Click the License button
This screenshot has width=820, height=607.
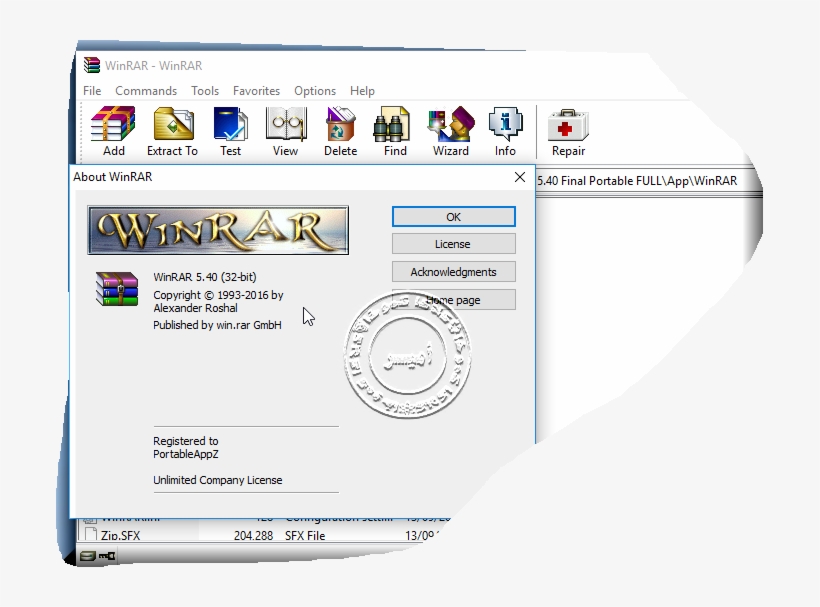point(453,243)
